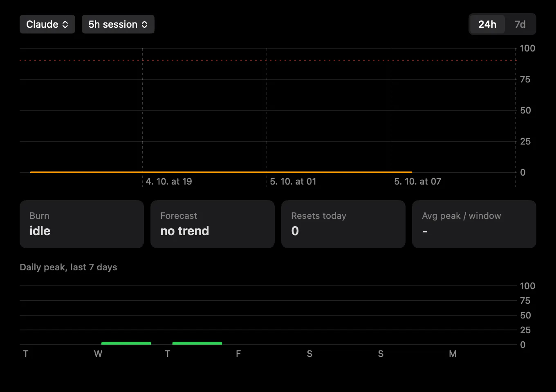Click the '4. 10. at 19' axis label
Screen dimensions: 556x392
[169, 181]
